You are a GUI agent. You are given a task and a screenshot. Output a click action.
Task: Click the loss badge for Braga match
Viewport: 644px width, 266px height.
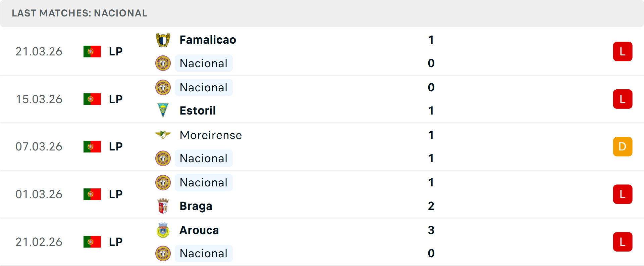pos(623,194)
